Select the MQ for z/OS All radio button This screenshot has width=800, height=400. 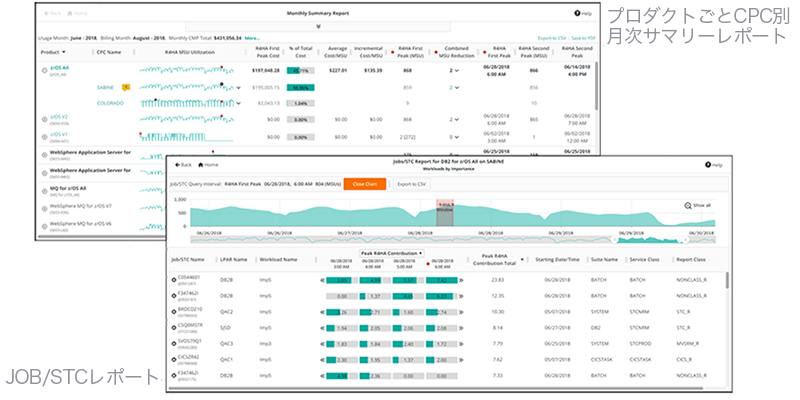tap(44, 190)
